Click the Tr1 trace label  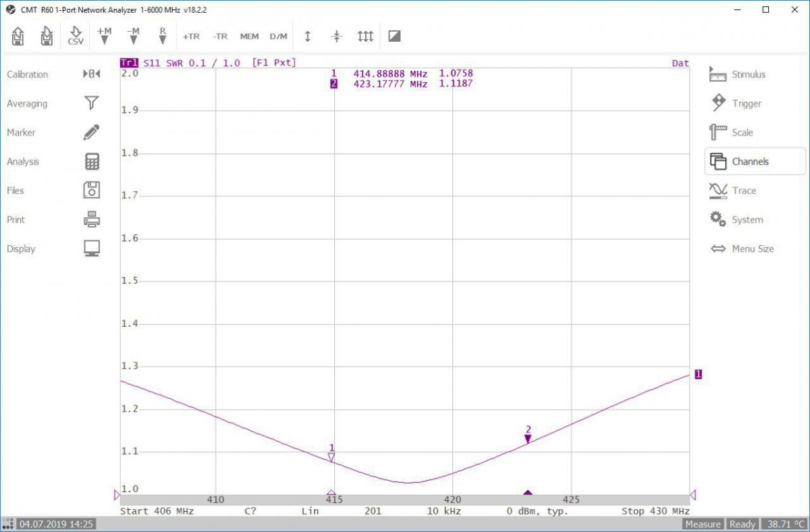(x=129, y=63)
